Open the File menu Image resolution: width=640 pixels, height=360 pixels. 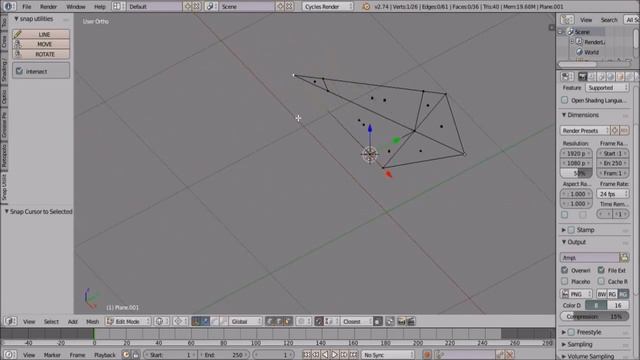tap(27, 7)
